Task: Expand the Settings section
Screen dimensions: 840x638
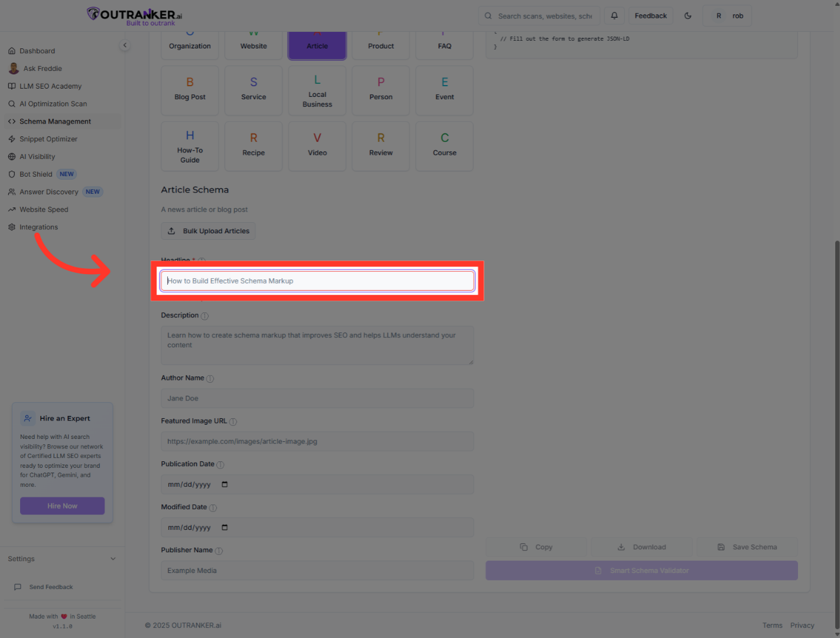Action: click(x=62, y=559)
